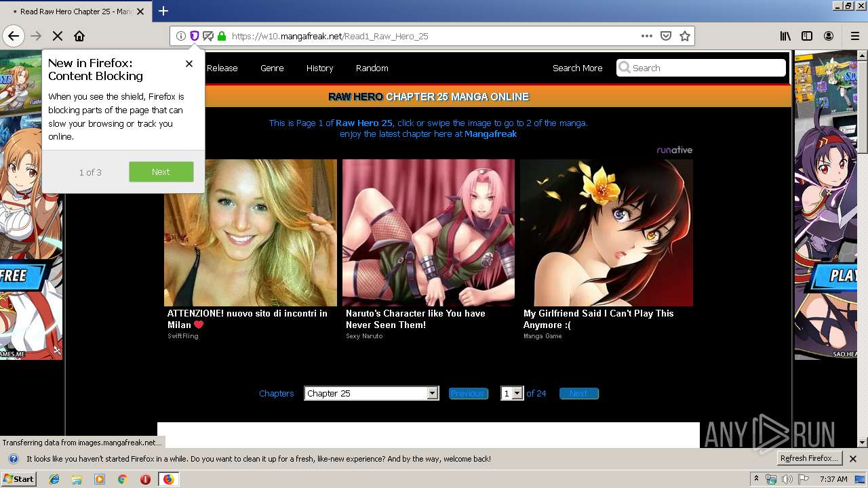This screenshot has height=488, width=868.
Task: Open the Windows Start button
Action: (19, 479)
